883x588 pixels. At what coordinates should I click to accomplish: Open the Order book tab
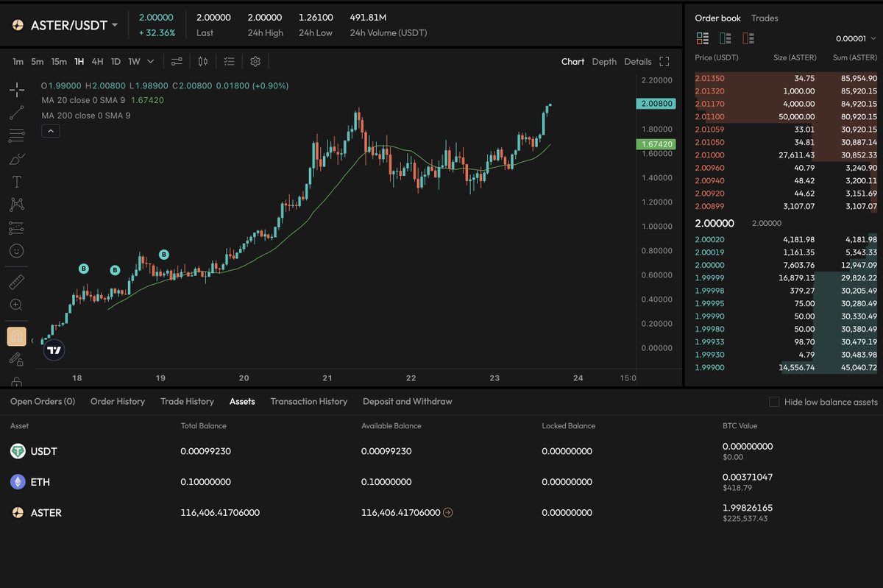tap(718, 18)
